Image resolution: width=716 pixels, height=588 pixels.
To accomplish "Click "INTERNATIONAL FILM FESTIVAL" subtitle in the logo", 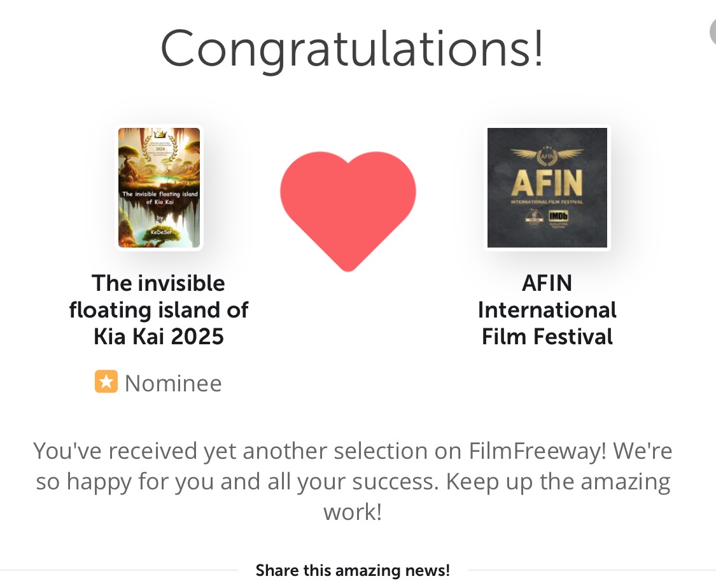I will pyautogui.click(x=547, y=202).
